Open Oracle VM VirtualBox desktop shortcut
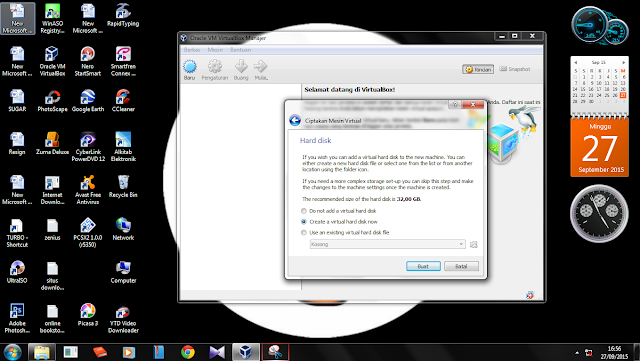Viewport: 640px width, 361px height. [52, 61]
